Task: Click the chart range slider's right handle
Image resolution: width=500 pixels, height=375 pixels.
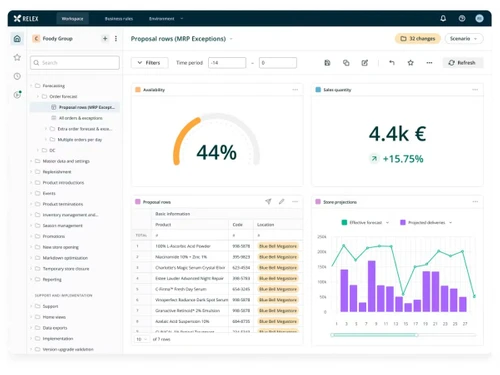Action: click(x=417, y=335)
